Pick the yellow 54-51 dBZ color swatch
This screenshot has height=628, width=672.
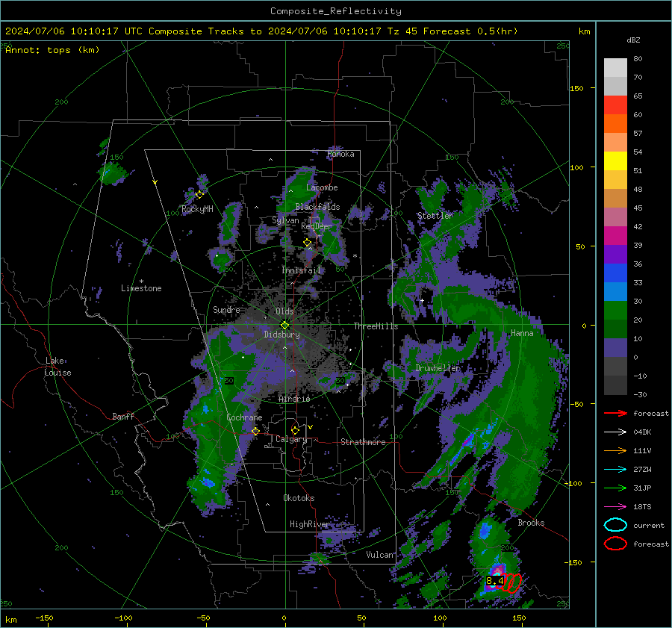point(615,161)
